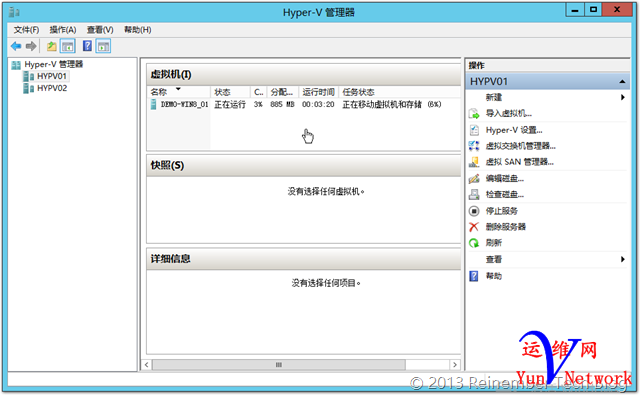Screen dimensions: 640x395
Task: Toggle the Action pane toolbar icon
Action: (104, 46)
